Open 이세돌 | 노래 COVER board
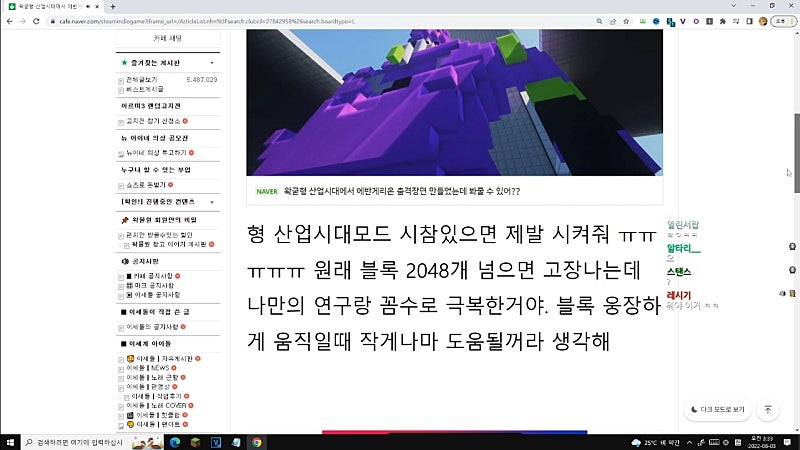The image size is (800, 450). [156, 406]
